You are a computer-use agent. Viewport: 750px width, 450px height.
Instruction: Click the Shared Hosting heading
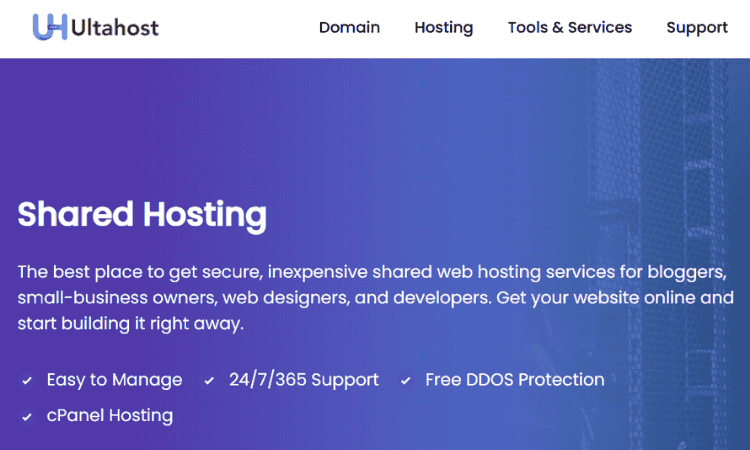[142, 214]
